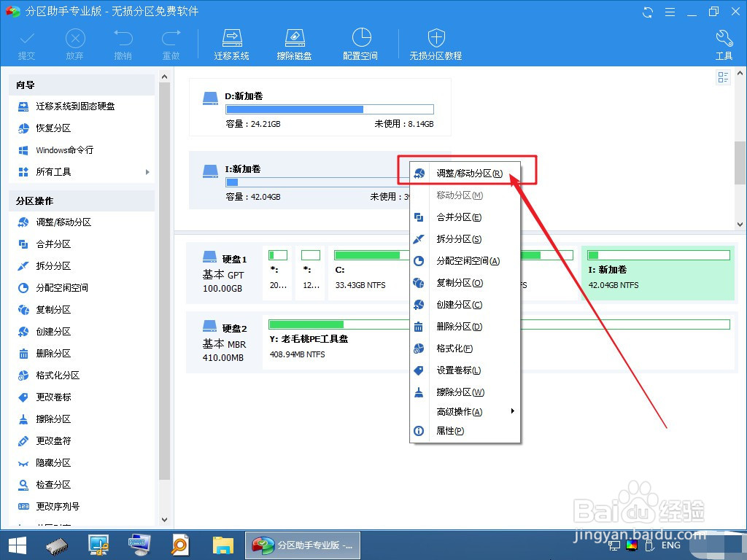Choose 复制分区(O) from the context menu
The image size is (747, 560).
click(465, 284)
